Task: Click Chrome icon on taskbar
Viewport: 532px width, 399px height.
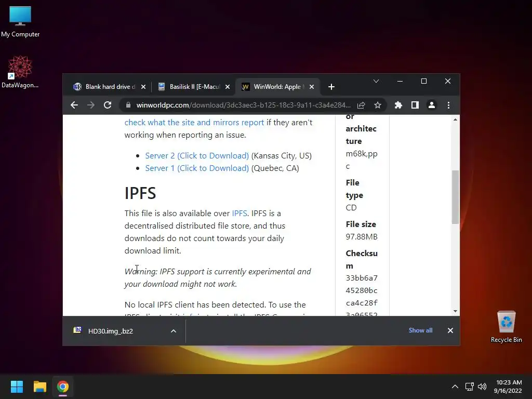Action: [63, 387]
